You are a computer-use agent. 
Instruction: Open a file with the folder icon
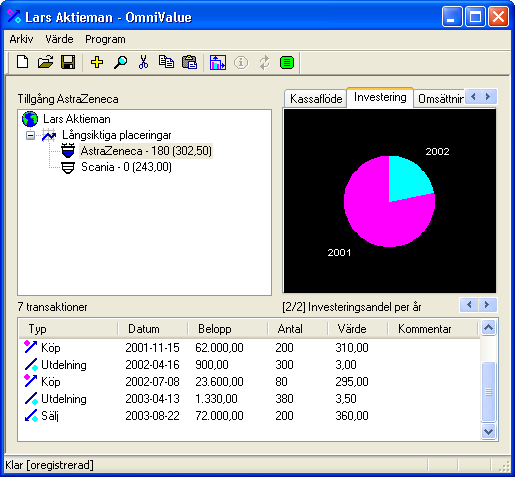click(45, 62)
